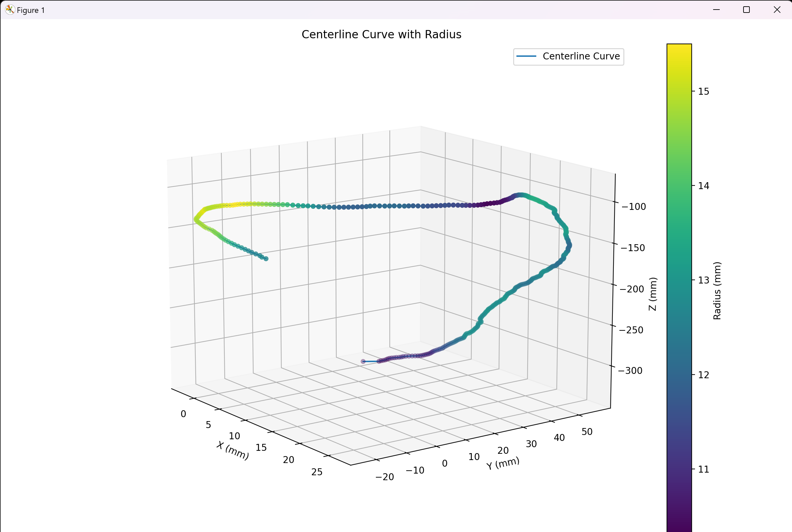Click the teal endpoint marker of the upper-left curve

pyautogui.click(x=266, y=259)
